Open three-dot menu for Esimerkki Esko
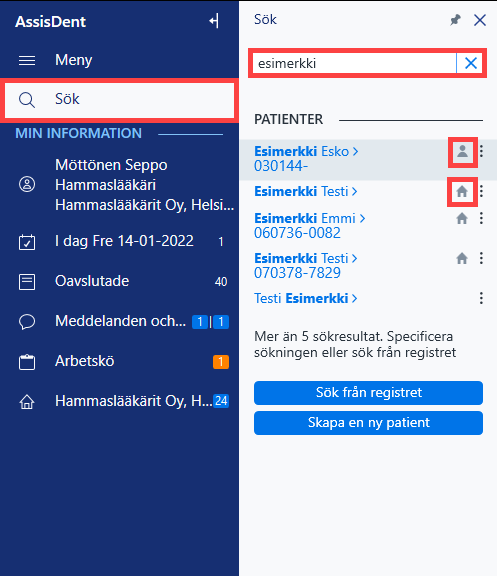This screenshot has height=576, width=497. tap(481, 151)
